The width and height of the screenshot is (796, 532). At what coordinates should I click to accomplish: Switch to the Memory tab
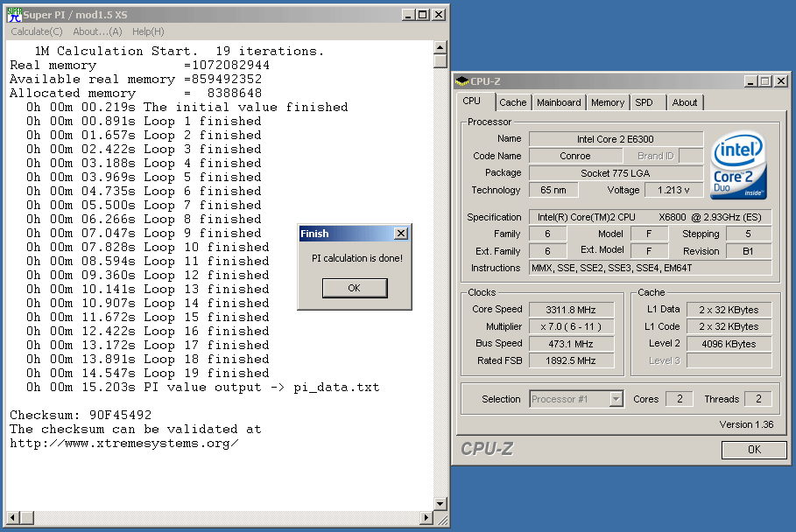coord(608,102)
